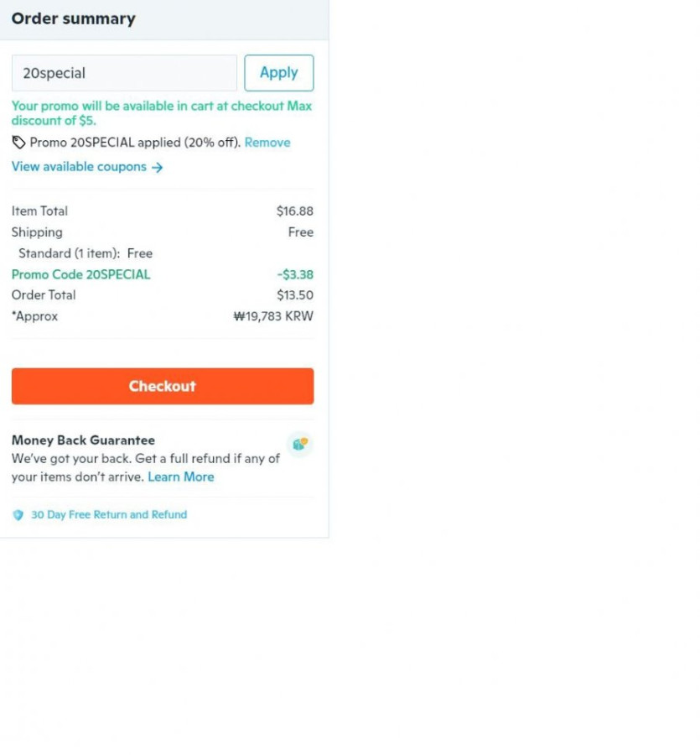Click the green promo availability message

162,113
